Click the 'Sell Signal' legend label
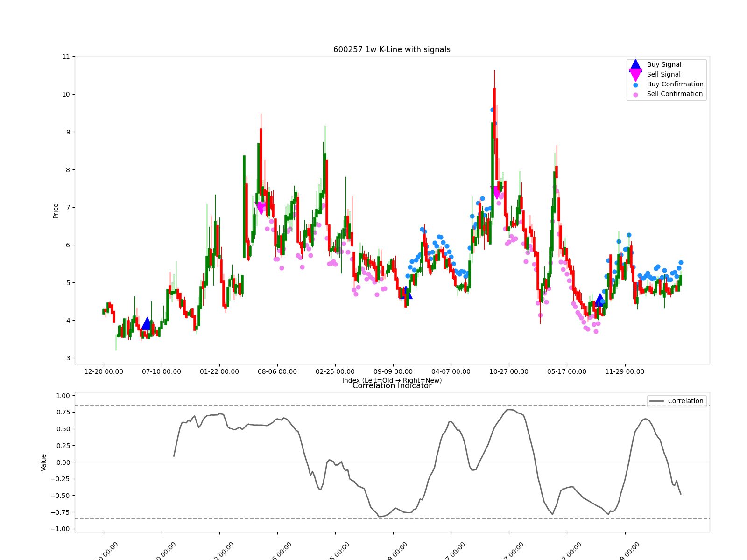The width and height of the screenshot is (747, 560). click(663, 75)
